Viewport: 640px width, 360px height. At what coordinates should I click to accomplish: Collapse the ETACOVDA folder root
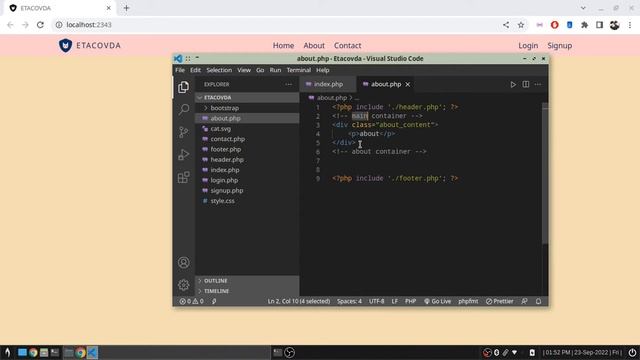(247, 98)
